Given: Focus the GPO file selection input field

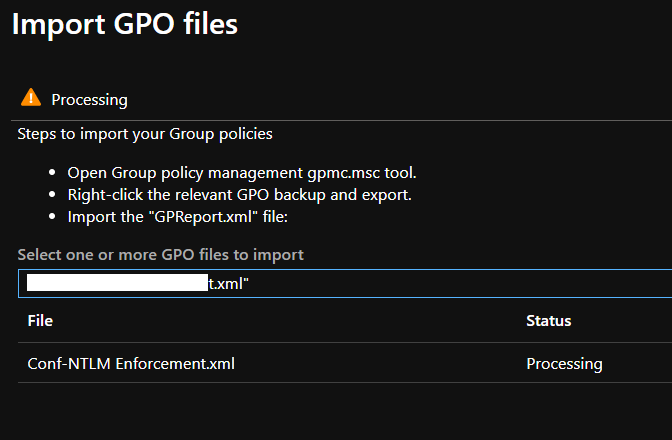Looking at the screenshot, I should pos(450,283).
